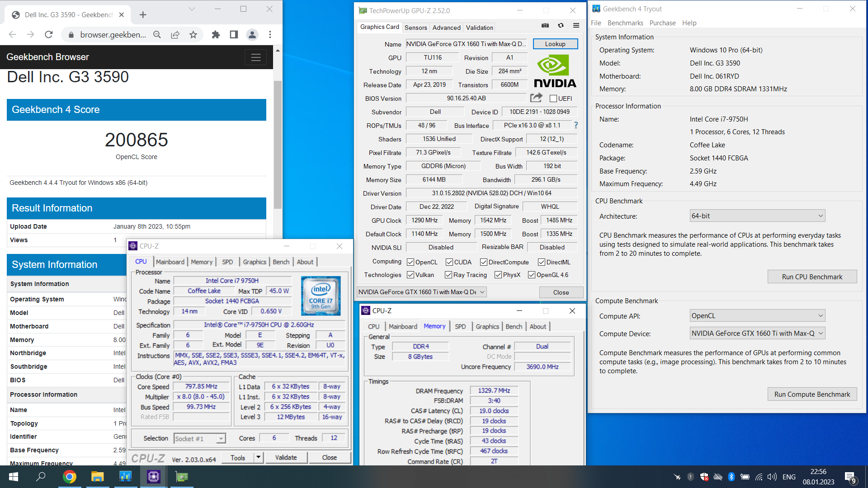
Task: Open Bench tab in memory CPU-Z window
Action: click(x=514, y=327)
